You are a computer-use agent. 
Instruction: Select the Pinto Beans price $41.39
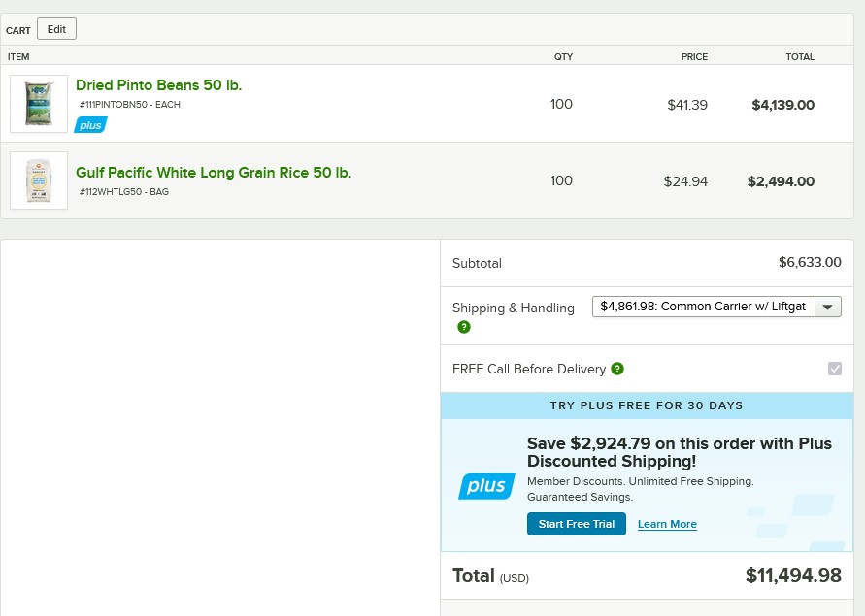686,105
